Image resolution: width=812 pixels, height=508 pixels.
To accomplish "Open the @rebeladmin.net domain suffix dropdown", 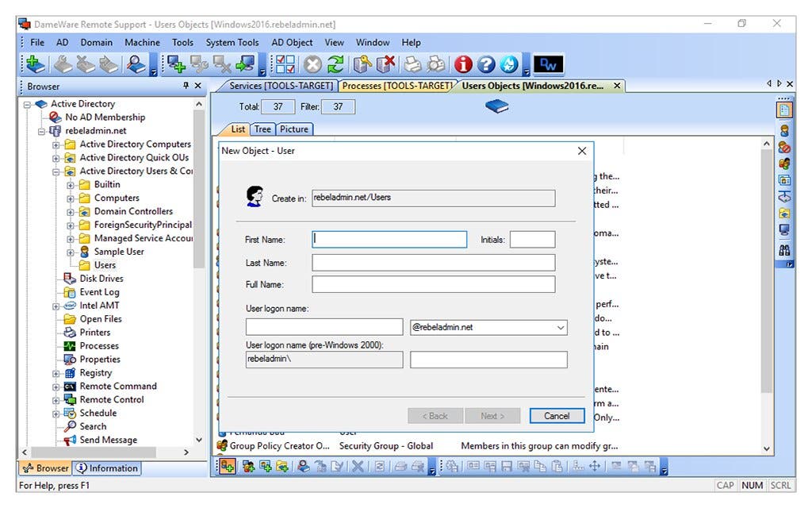I will pyautogui.click(x=561, y=326).
